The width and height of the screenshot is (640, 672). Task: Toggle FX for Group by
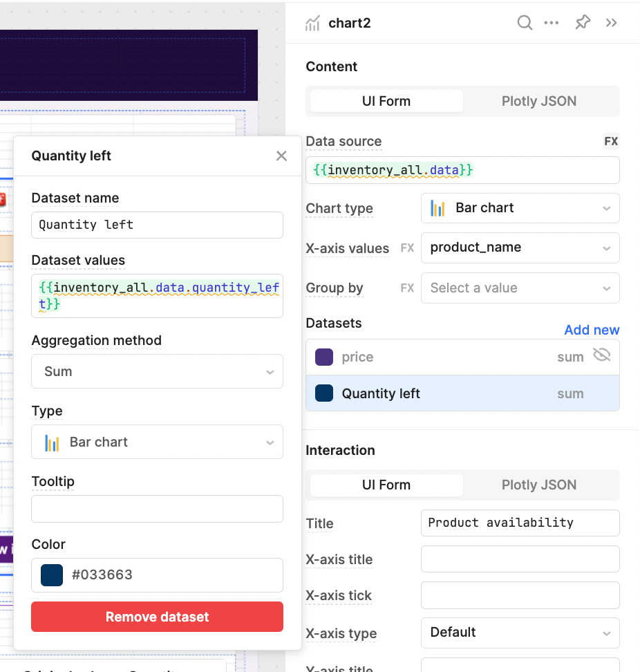click(x=407, y=288)
